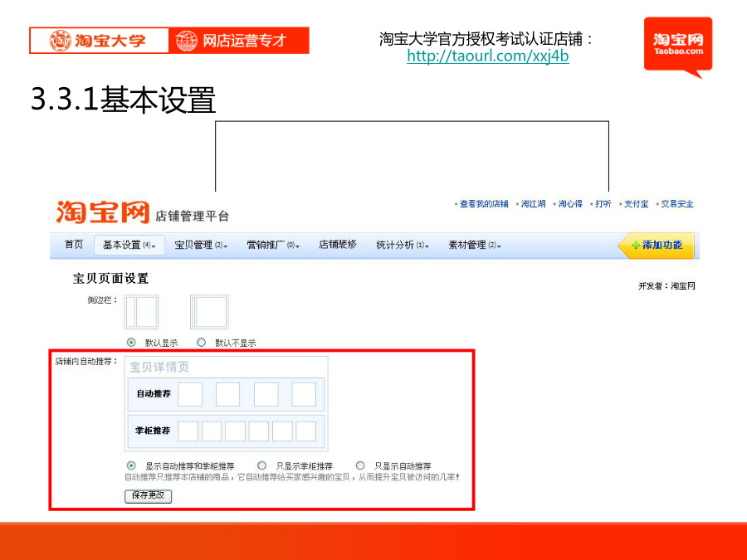Image resolution: width=747 pixels, height=560 pixels.
Task: Select 只显示掌柜推荐 radio option
Action: point(262,465)
